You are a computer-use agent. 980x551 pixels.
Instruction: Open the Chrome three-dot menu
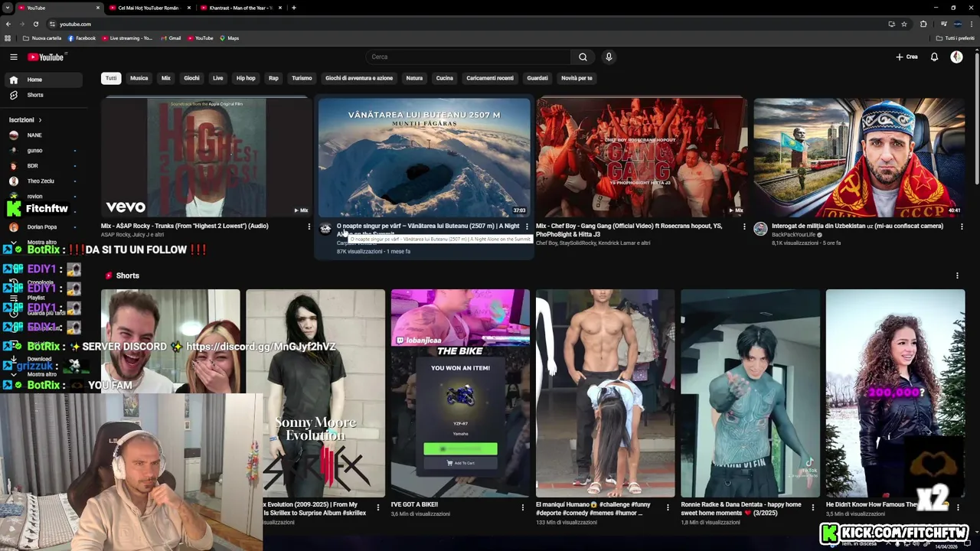[972, 24]
